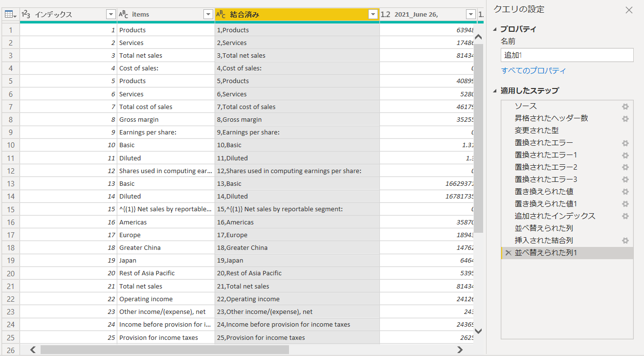Click vertical scrollbar down arrow
This screenshot has width=644, height=356.
pos(478,331)
